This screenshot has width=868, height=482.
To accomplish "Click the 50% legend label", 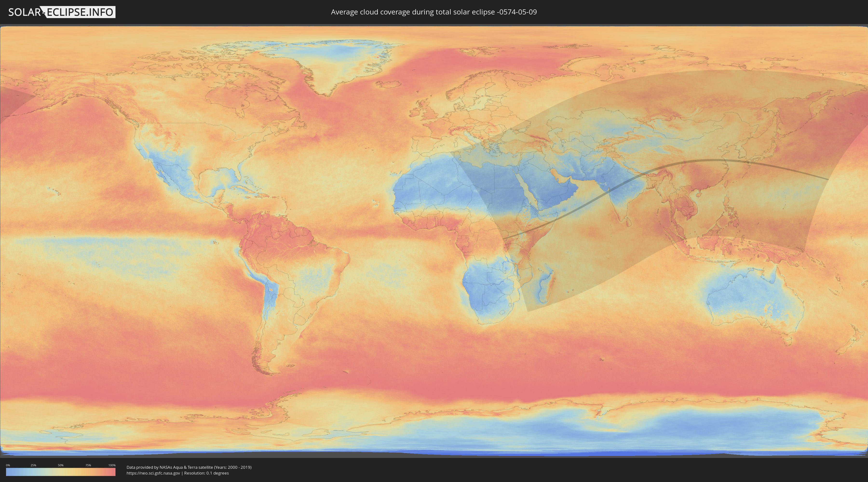I will 61,465.
